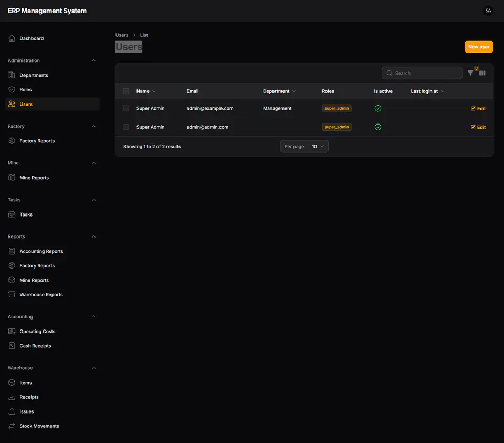
Task: Collapse the Mine sidebar group
Action: tap(94, 163)
